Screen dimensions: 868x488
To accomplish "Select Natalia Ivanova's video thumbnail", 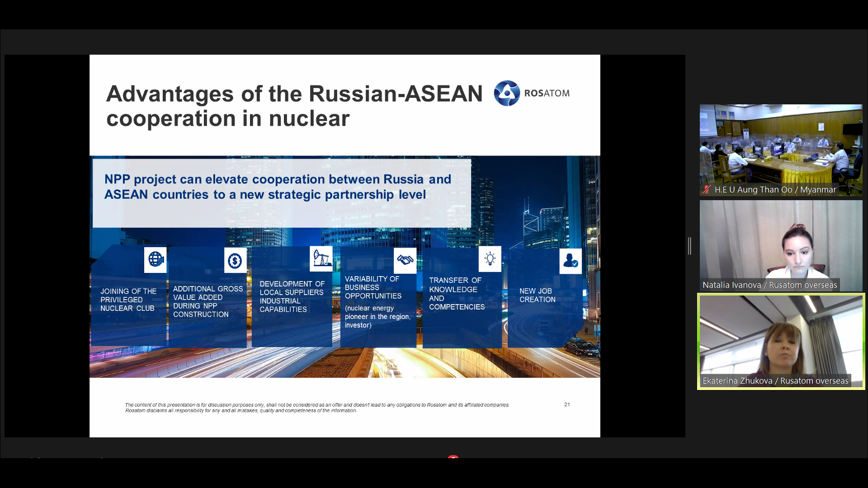I will [781, 245].
